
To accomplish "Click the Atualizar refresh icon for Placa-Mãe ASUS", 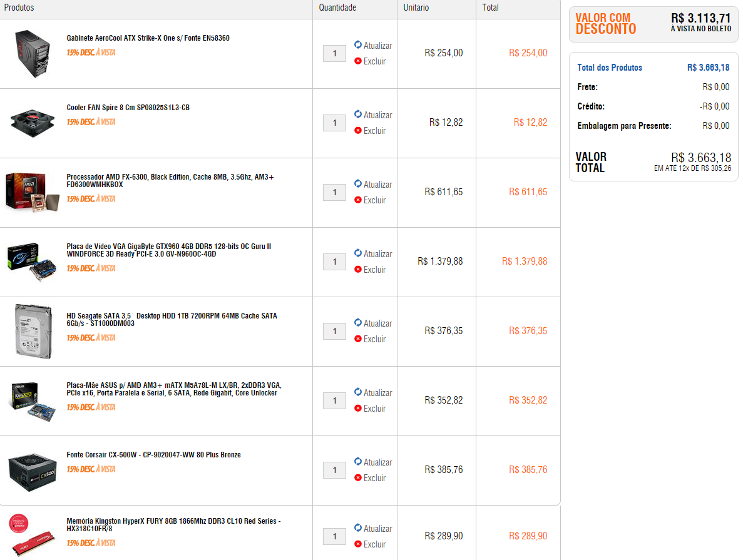I will tap(358, 392).
